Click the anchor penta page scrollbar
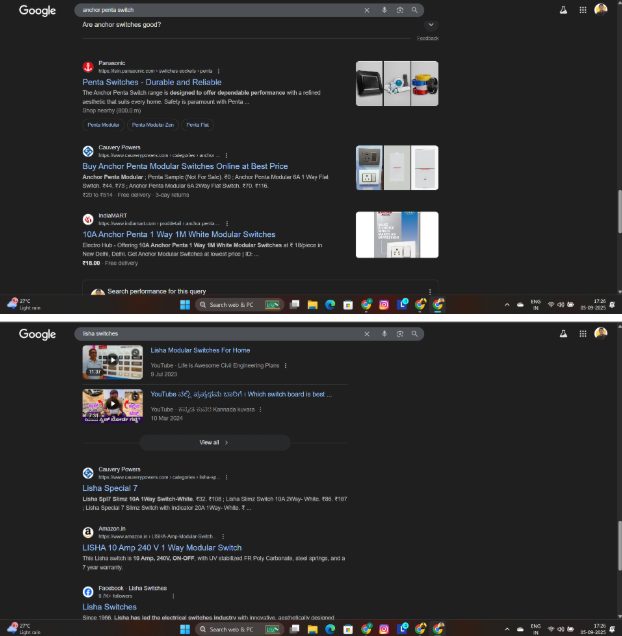The width and height of the screenshot is (622, 636). pos(619,211)
